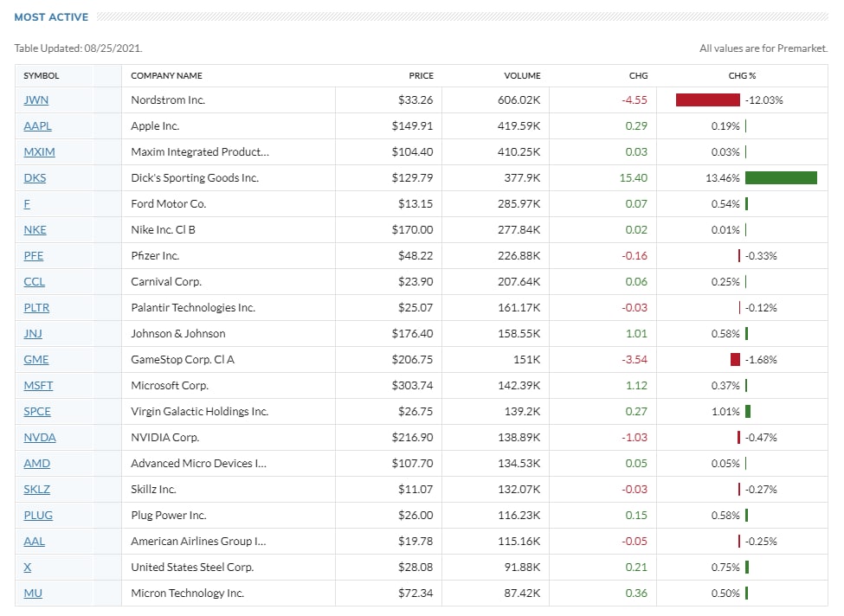The width and height of the screenshot is (844, 616).
Task: Open the SKLZ ticker link
Action: (36, 489)
